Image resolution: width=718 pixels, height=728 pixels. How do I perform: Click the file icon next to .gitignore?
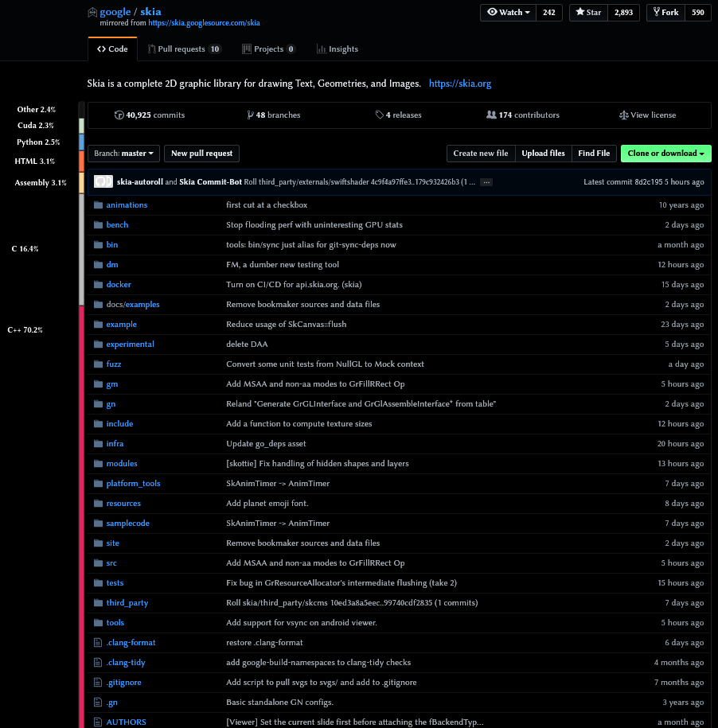coord(99,683)
